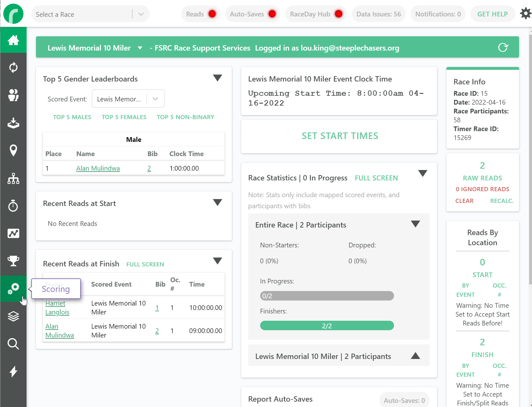This screenshot has height=407, width=532.
Task: Collapse the Entire Race participants section
Action: click(415, 224)
